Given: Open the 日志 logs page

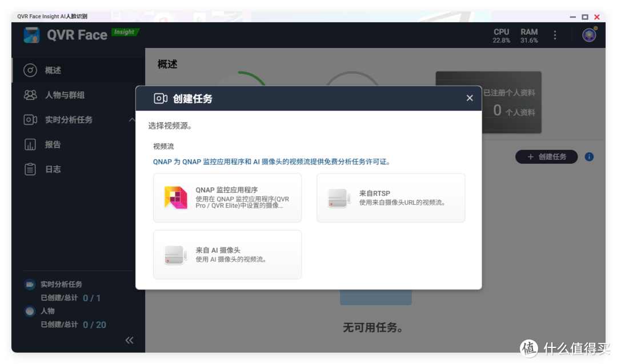Looking at the screenshot, I should 79,169.
